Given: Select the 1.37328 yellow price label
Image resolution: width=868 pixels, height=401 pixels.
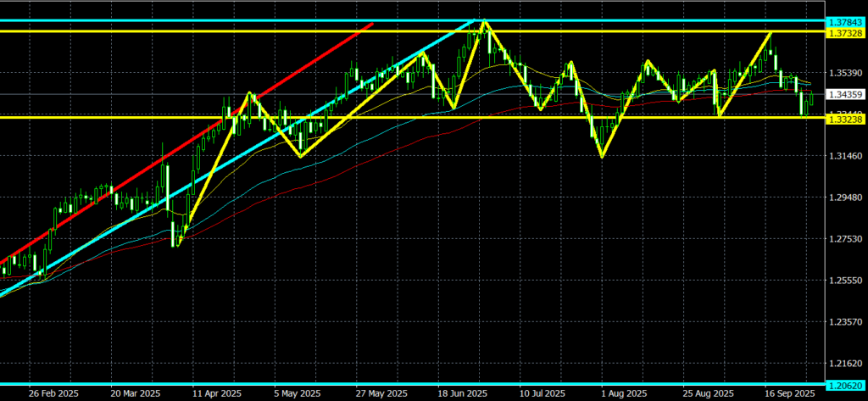Looking at the screenshot, I should click(x=845, y=31).
